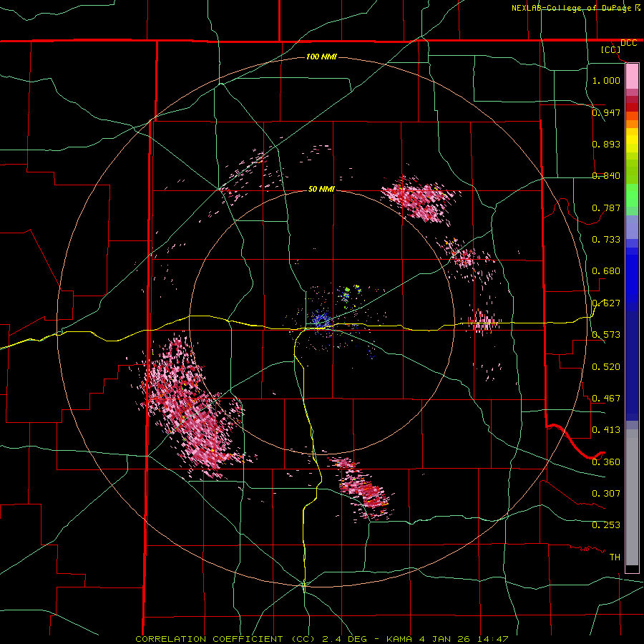Viewport: 644px width, 644px height.
Task: Click the gray lower segment of color scale
Action: [632, 497]
